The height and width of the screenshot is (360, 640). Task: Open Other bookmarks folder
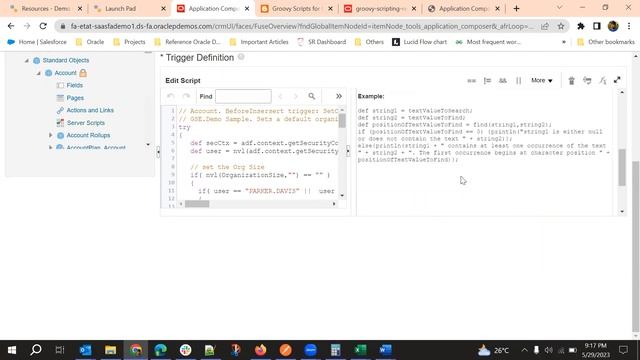(606, 42)
